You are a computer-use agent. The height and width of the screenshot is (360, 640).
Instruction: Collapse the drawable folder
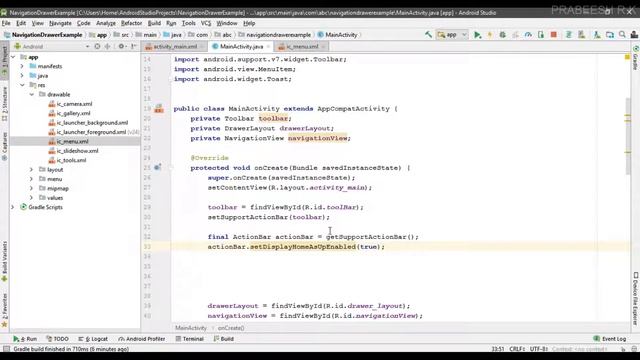(31, 94)
